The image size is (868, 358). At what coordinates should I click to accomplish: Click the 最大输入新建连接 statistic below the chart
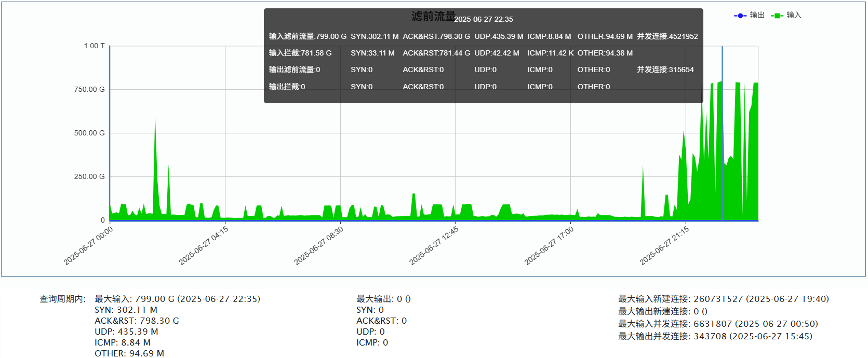(723, 299)
